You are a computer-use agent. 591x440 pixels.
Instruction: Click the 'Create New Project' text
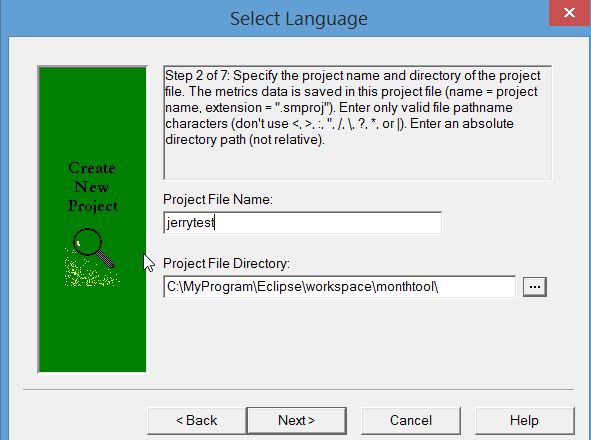pos(92,187)
